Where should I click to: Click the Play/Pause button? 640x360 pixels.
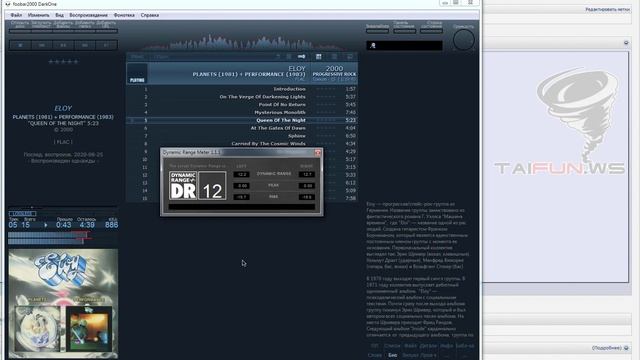63,45
